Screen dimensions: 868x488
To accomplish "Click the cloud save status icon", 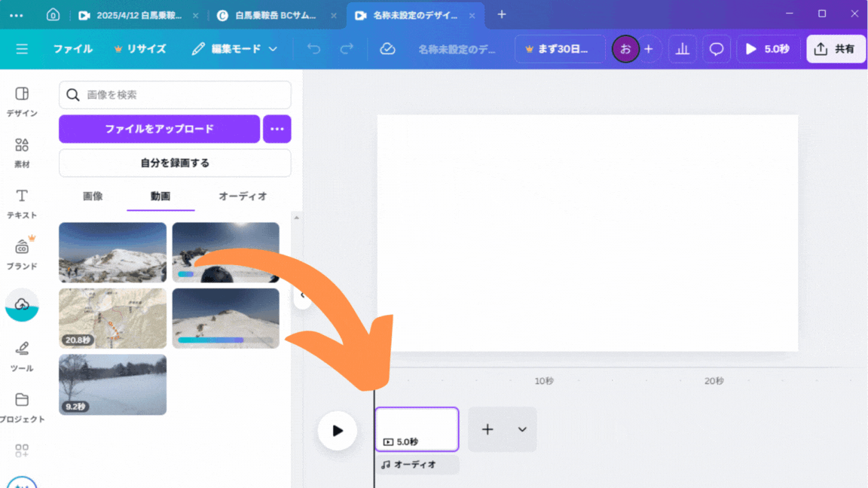I will pos(387,49).
